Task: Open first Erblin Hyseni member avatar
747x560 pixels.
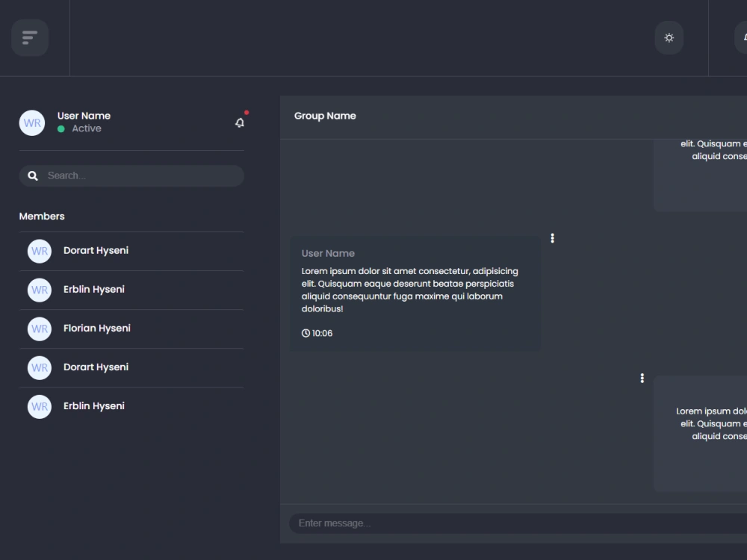Action: pos(40,290)
